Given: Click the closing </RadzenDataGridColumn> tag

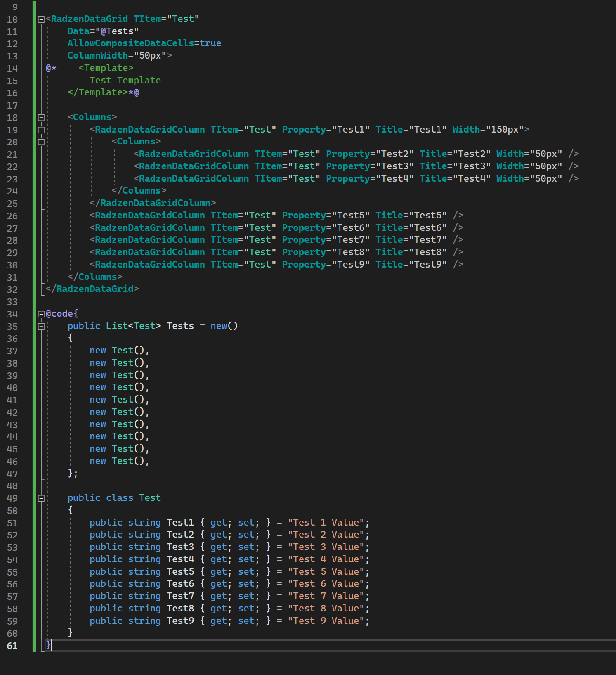Looking at the screenshot, I should coord(153,203).
